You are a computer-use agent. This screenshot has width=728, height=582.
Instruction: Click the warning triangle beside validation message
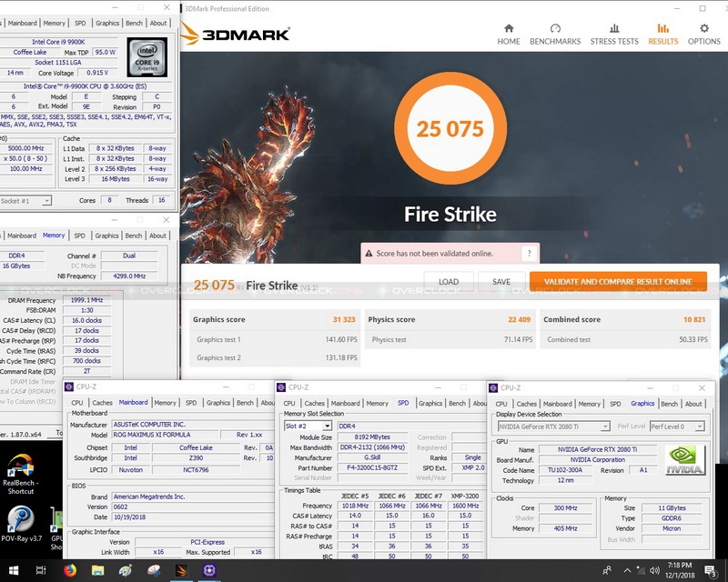point(369,254)
